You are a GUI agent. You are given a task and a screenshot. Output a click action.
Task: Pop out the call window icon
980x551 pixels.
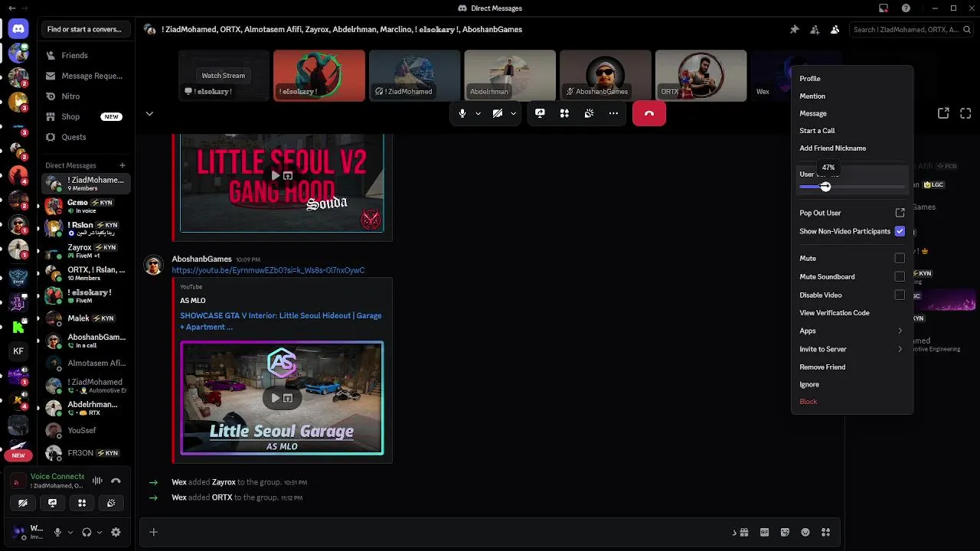943,113
